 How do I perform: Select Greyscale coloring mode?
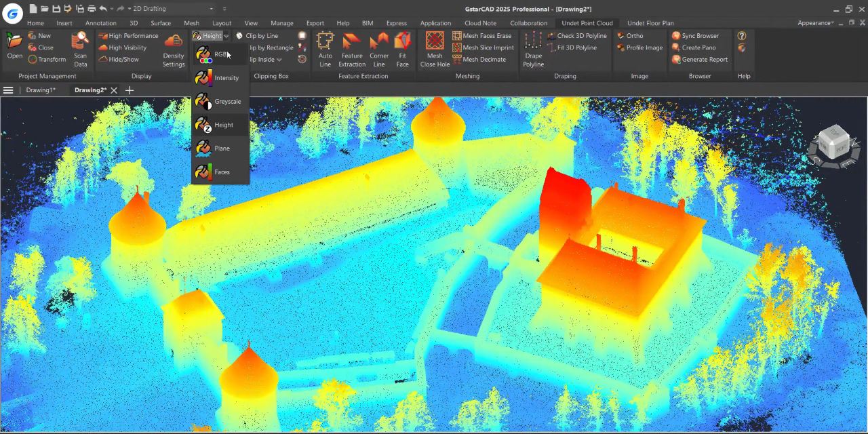click(x=220, y=102)
